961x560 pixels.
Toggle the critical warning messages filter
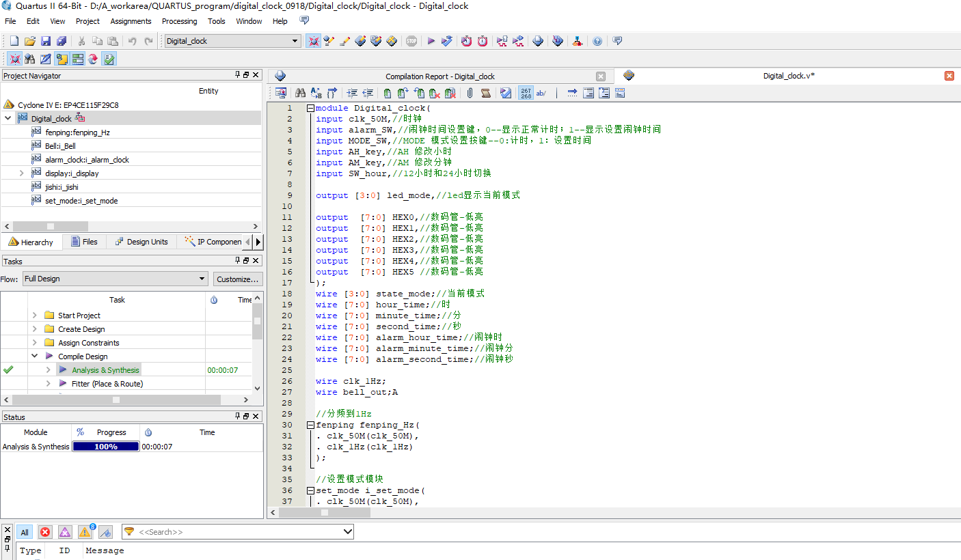(x=65, y=532)
